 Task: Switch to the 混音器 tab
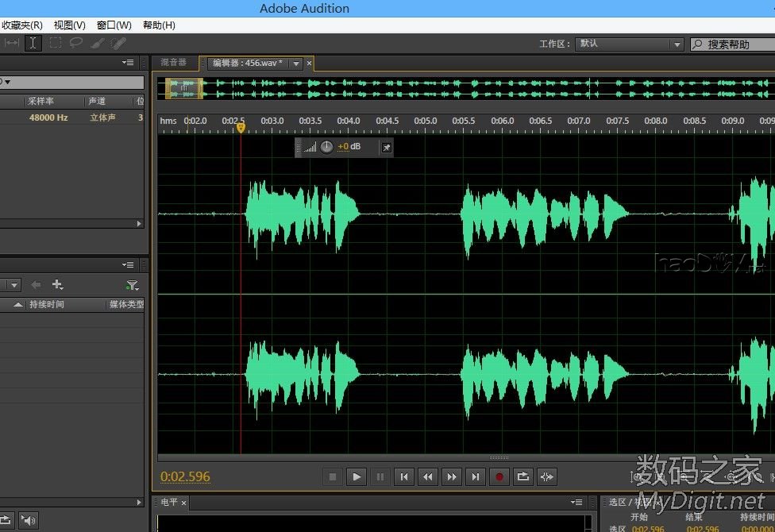pos(173,63)
